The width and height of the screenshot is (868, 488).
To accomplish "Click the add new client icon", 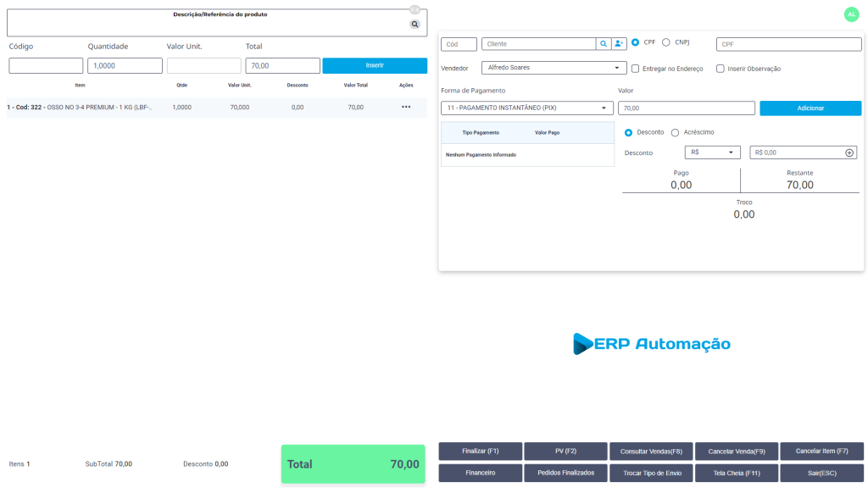I will [619, 44].
